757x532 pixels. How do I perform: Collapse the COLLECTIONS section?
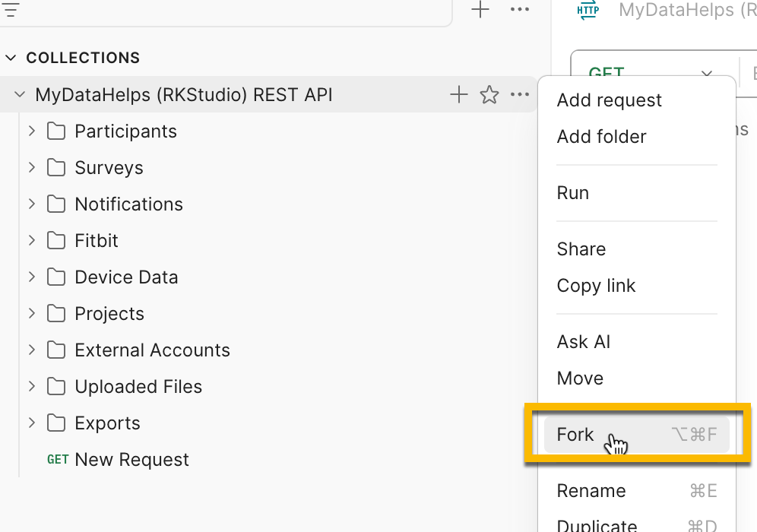tap(11, 58)
